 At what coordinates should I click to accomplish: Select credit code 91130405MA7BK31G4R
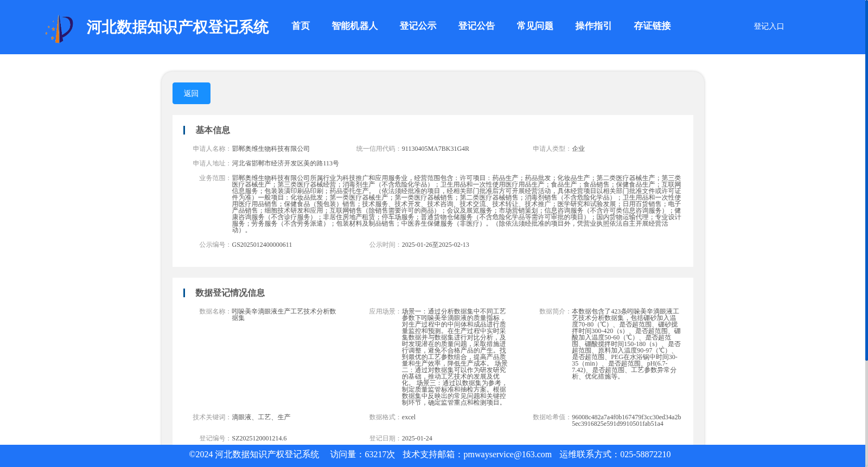click(435, 149)
